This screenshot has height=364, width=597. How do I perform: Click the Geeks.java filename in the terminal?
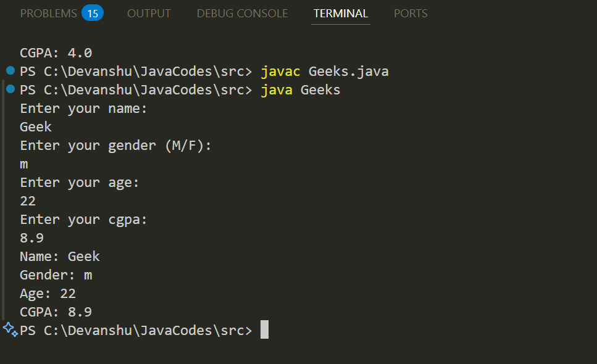[348, 72]
